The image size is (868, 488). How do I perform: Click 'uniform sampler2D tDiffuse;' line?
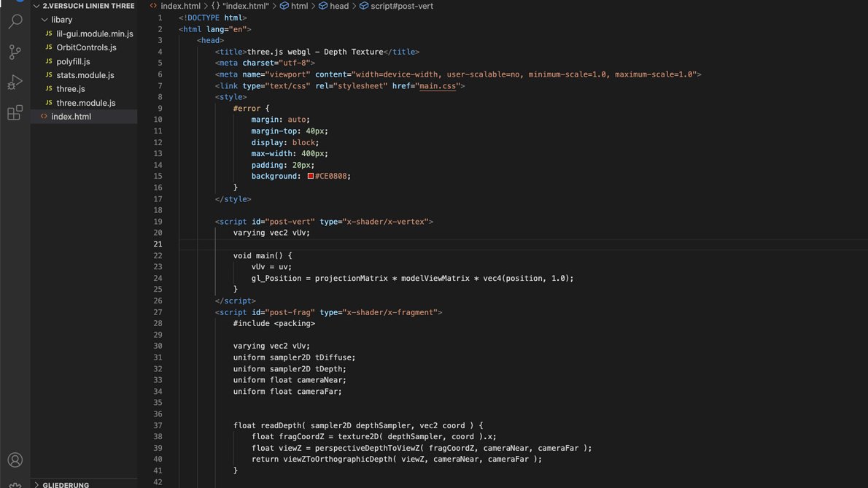pyautogui.click(x=295, y=357)
